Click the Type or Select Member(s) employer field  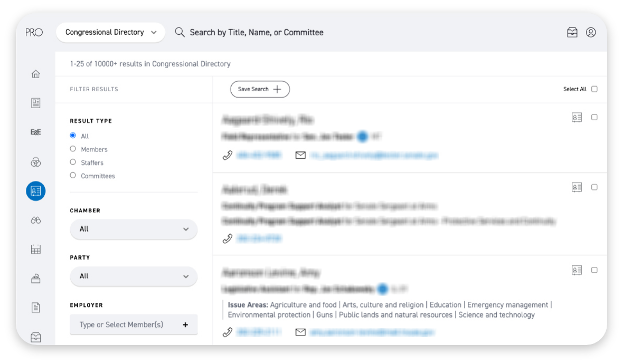coord(133,324)
